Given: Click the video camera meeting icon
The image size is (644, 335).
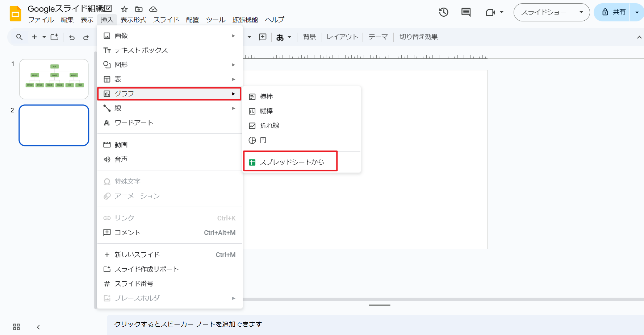Looking at the screenshot, I should point(490,12).
